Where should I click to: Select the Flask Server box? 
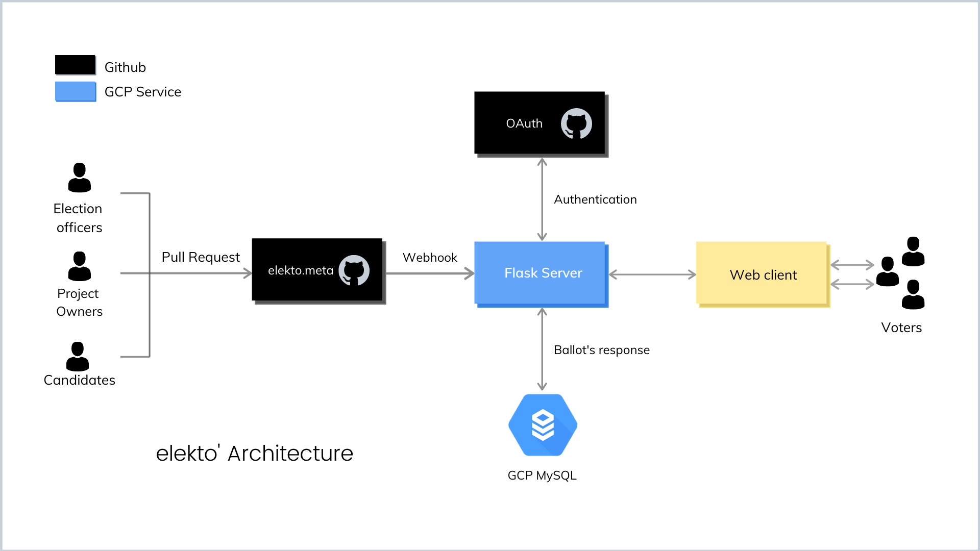pyautogui.click(x=540, y=273)
